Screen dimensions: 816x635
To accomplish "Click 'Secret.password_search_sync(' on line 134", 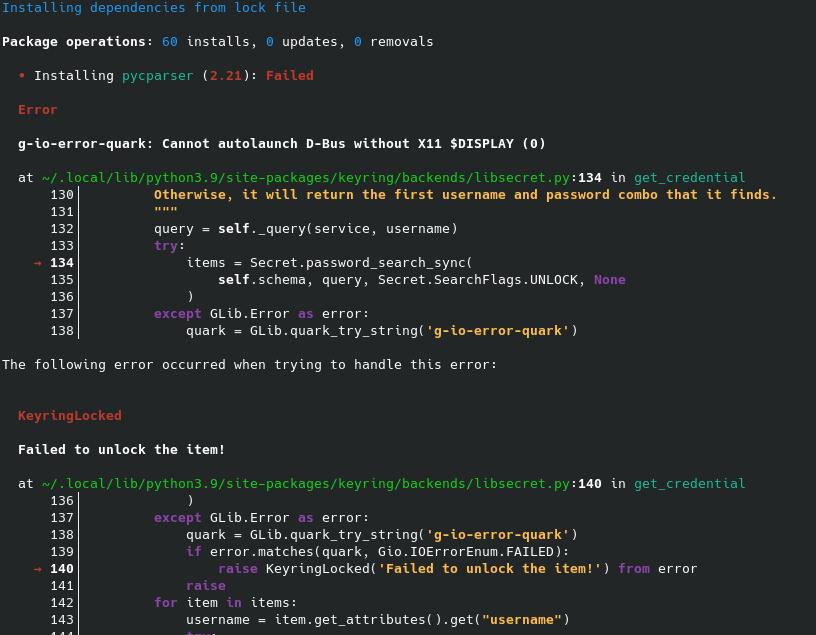I will [x=361, y=263].
